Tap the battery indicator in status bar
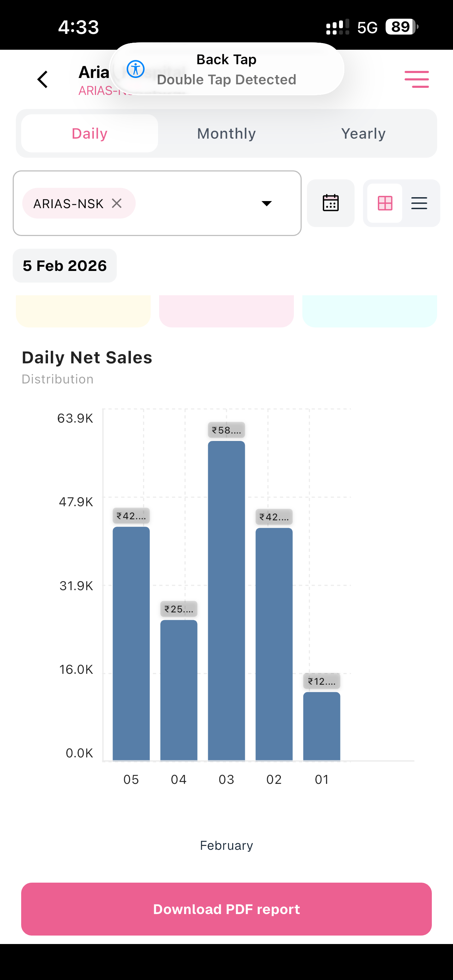This screenshot has height=980, width=453. coord(401,27)
